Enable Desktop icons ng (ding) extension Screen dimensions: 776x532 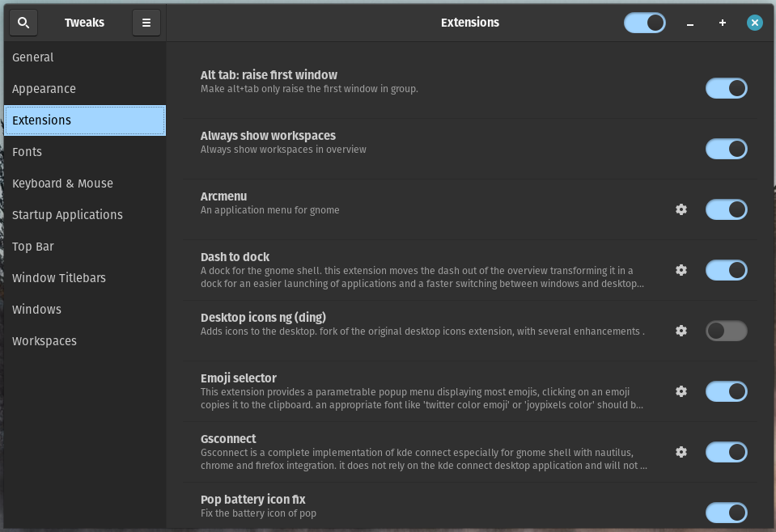click(727, 331)
